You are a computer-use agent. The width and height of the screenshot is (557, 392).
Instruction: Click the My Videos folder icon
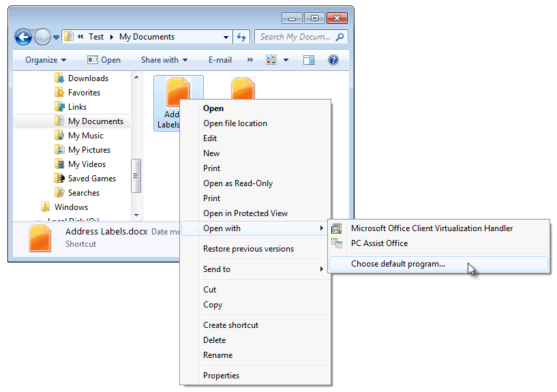pyautogui.click(x=59, y=164)
